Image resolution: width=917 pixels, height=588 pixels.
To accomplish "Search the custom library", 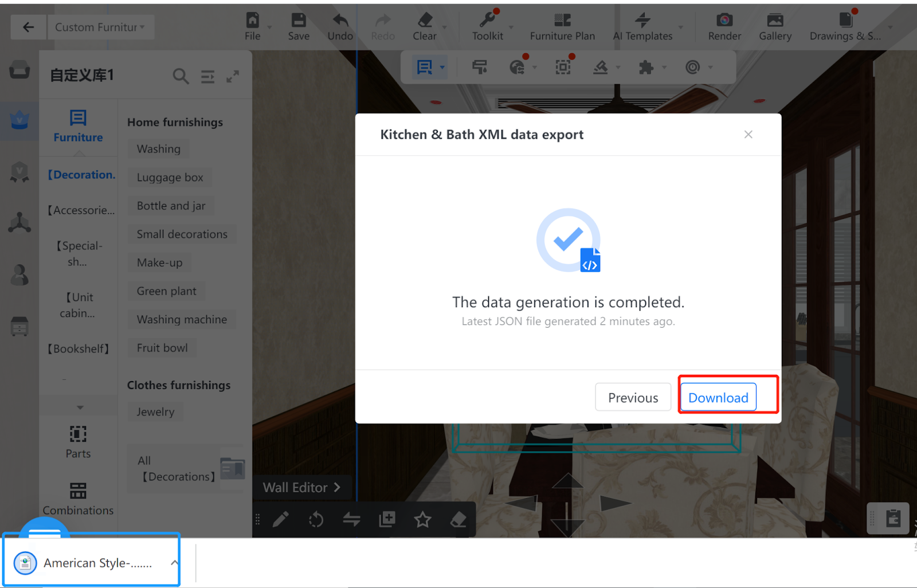I will [181, 76].
